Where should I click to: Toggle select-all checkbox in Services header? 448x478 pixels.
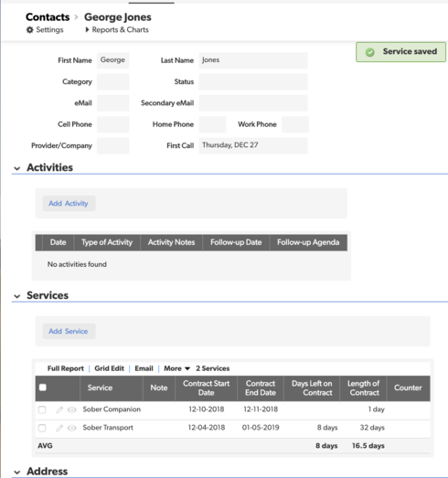(x=43, y=388)
